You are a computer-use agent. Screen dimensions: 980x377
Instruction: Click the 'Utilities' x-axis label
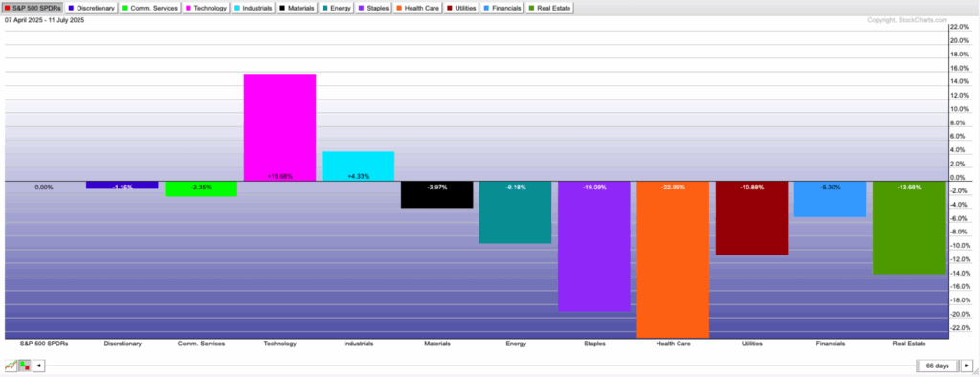[751, 344]
